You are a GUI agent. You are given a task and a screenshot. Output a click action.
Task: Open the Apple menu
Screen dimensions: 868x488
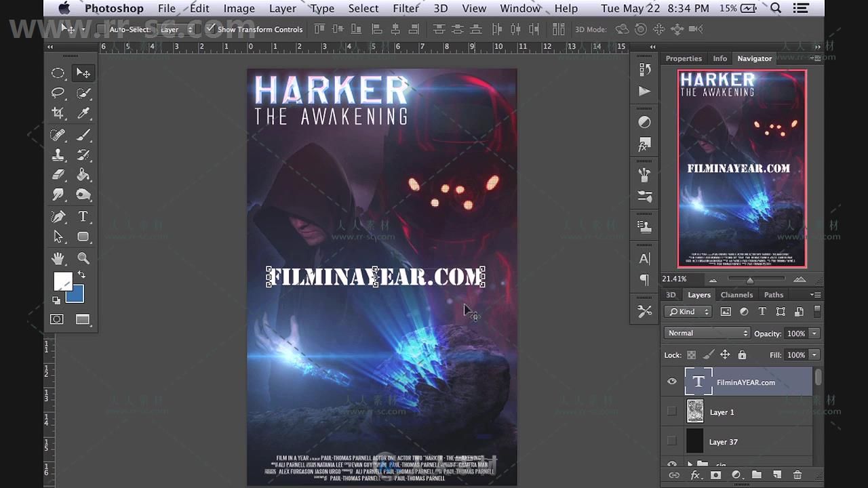(64, 8)
